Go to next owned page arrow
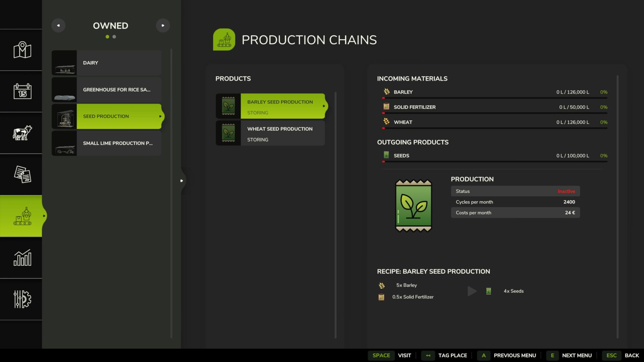644x362 pixels. click(163, 25)
